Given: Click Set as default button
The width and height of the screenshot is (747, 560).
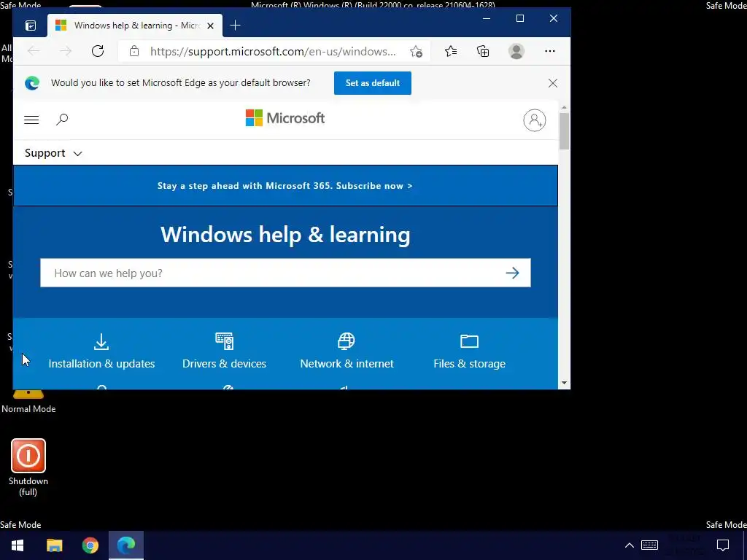Looking at the screenshot, I should pyautogui.click(x=373, y=83).
